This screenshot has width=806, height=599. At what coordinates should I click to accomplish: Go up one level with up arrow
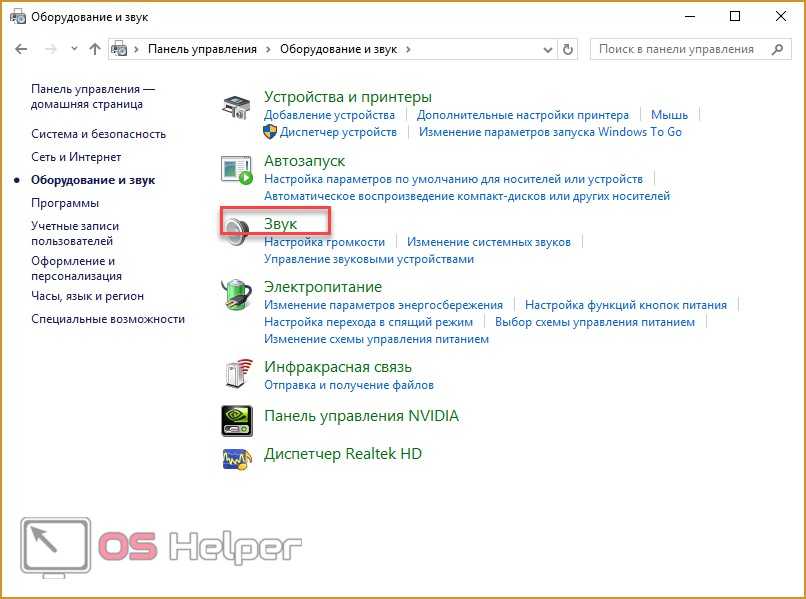click(x=95, y=49)
